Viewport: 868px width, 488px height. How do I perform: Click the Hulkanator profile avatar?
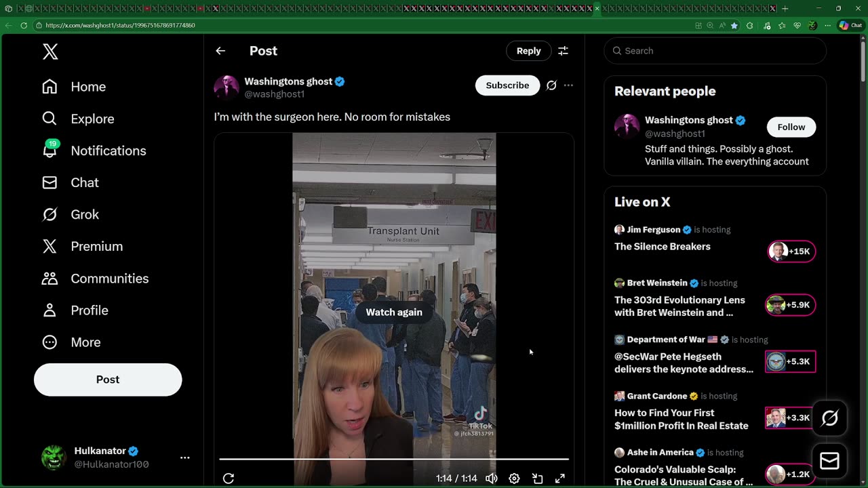pos(53,457)
